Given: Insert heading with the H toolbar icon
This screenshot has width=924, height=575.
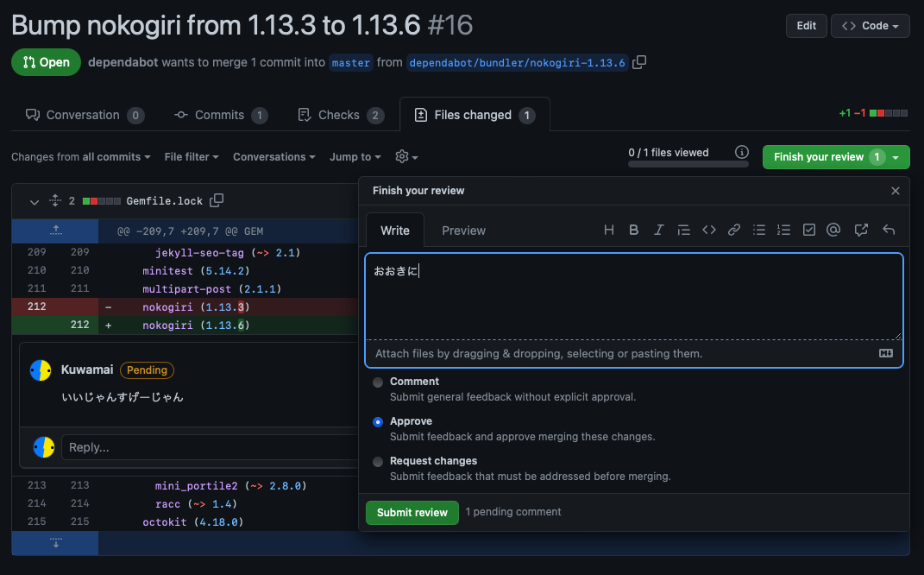Looking at the screenshot, I should click(x=609, y=230).
